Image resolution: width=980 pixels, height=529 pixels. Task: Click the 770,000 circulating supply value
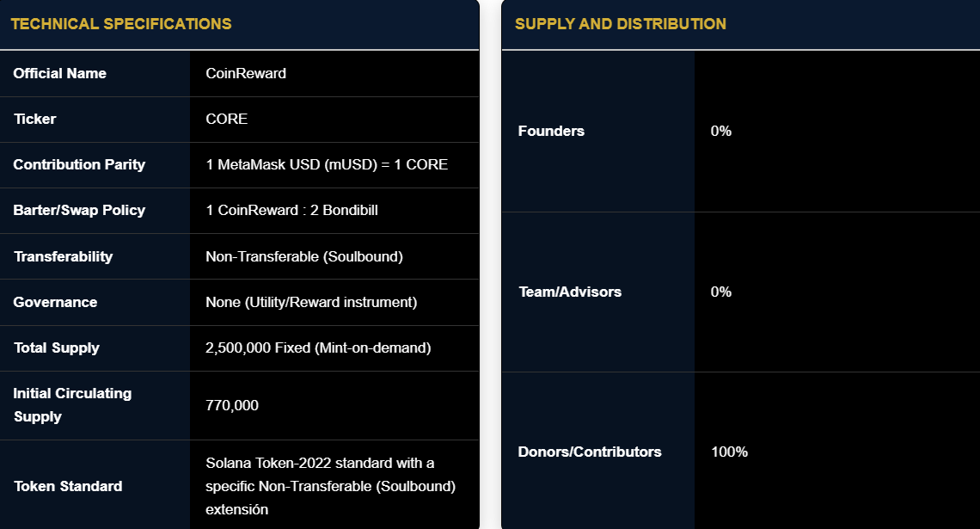(232, 406)
